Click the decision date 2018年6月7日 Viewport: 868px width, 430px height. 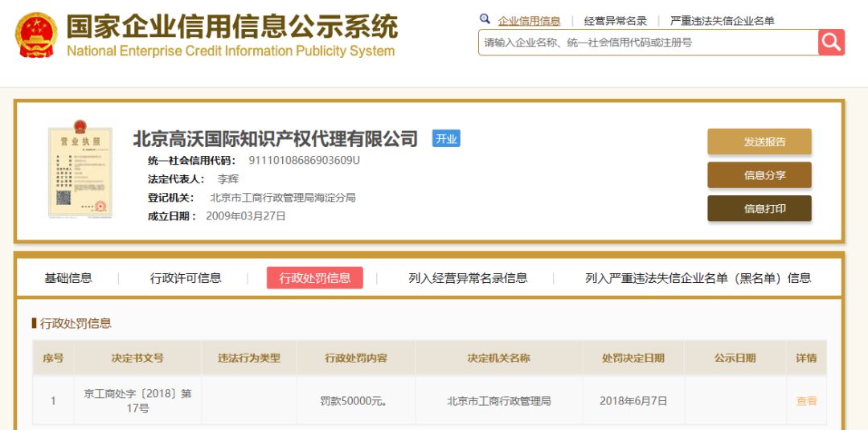click(x=633, y=401)
